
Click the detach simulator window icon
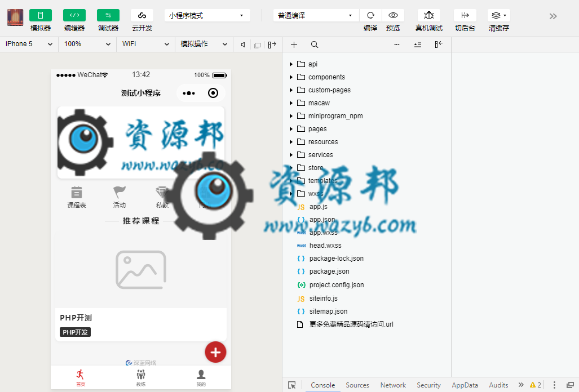(x=258, y=45)
